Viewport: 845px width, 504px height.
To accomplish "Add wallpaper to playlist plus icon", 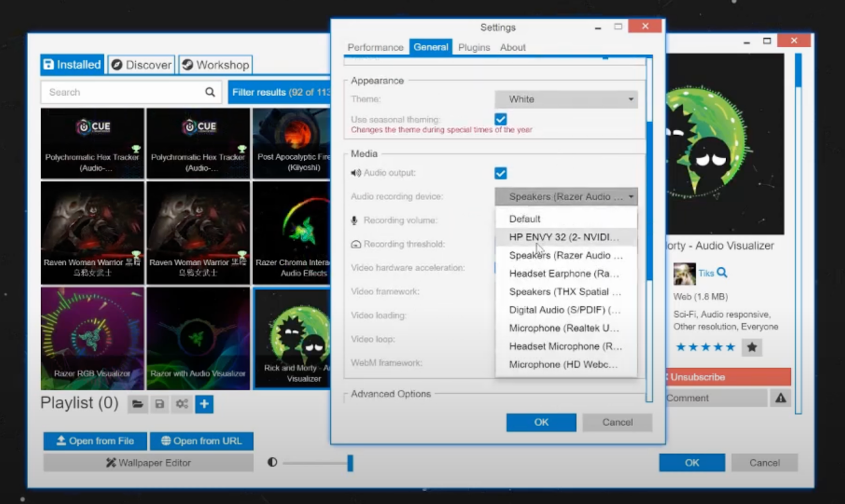I will point(204,405).
